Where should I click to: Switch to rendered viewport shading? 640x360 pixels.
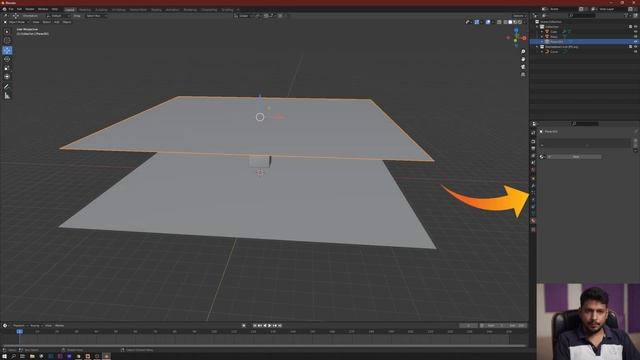pyautogui.click(x=520, y=22)
